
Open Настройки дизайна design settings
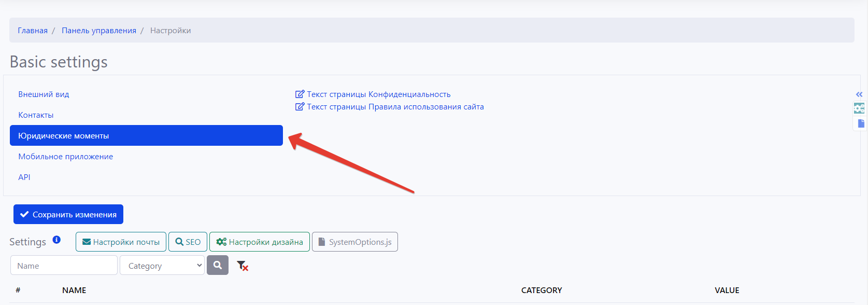point(259,242)
